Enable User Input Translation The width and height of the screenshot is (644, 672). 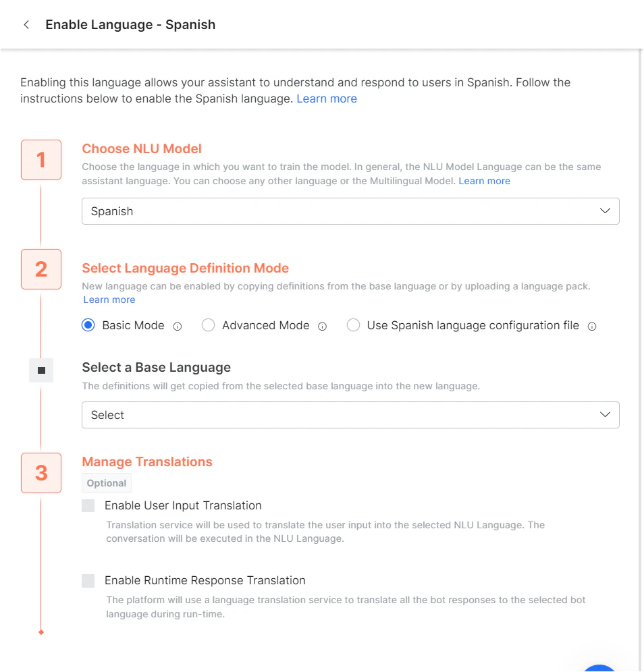[x=88, y=505]
